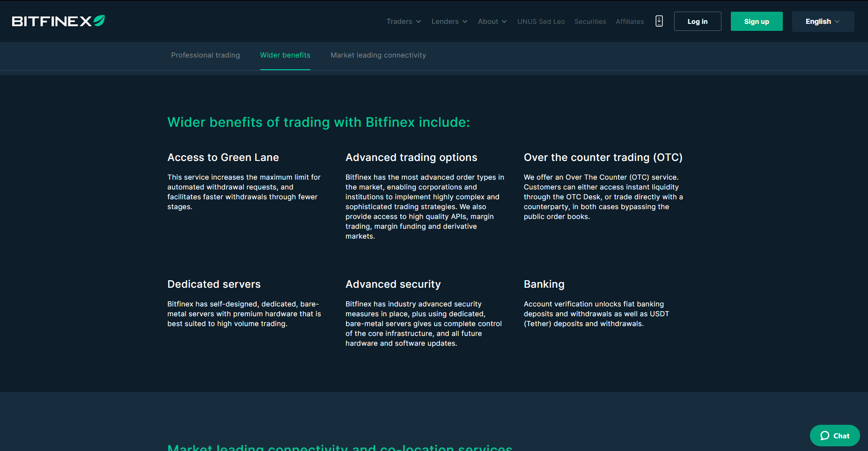Open the Affiliates link
The image size is (868, 451).
[630, 22]
